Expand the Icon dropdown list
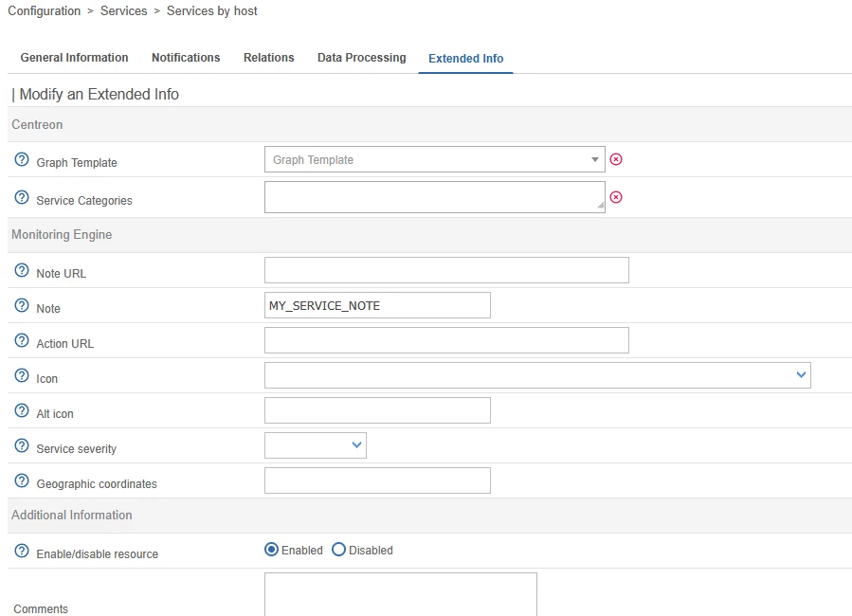Viewport: 852px width, 616px height. [536, 375]
